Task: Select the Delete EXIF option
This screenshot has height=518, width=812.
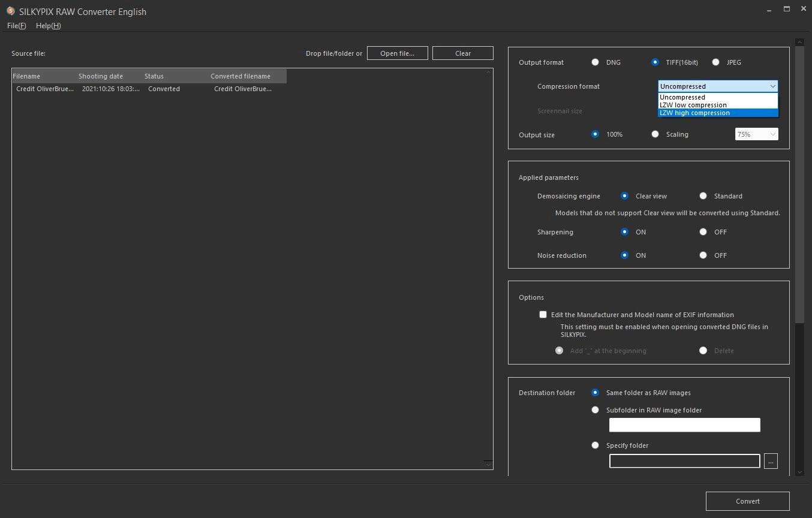Action: point(703,350)
